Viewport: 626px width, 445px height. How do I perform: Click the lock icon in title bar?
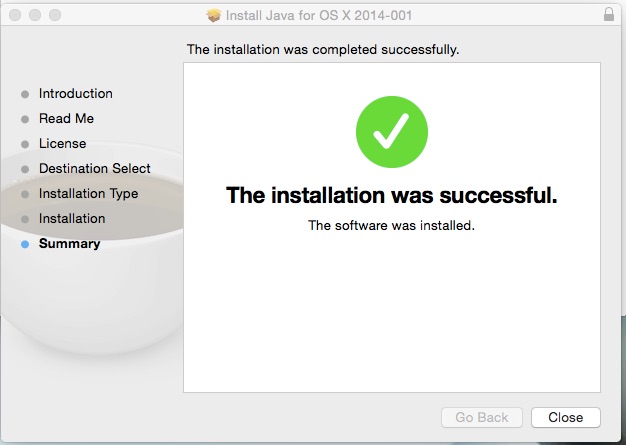coord(609,14)
